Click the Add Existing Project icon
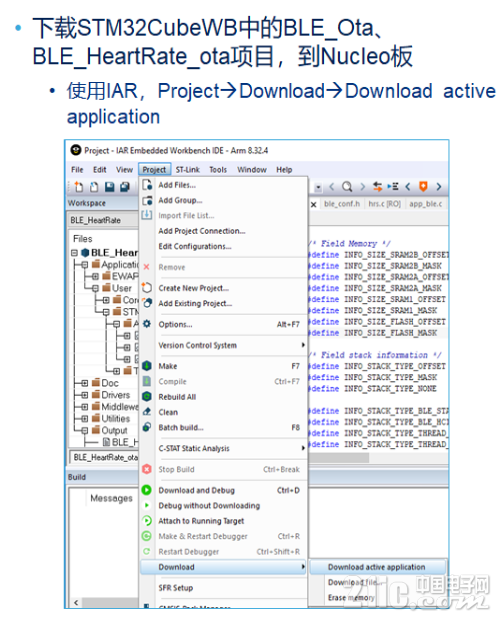 pyautogui.click(x=147, y=303)
